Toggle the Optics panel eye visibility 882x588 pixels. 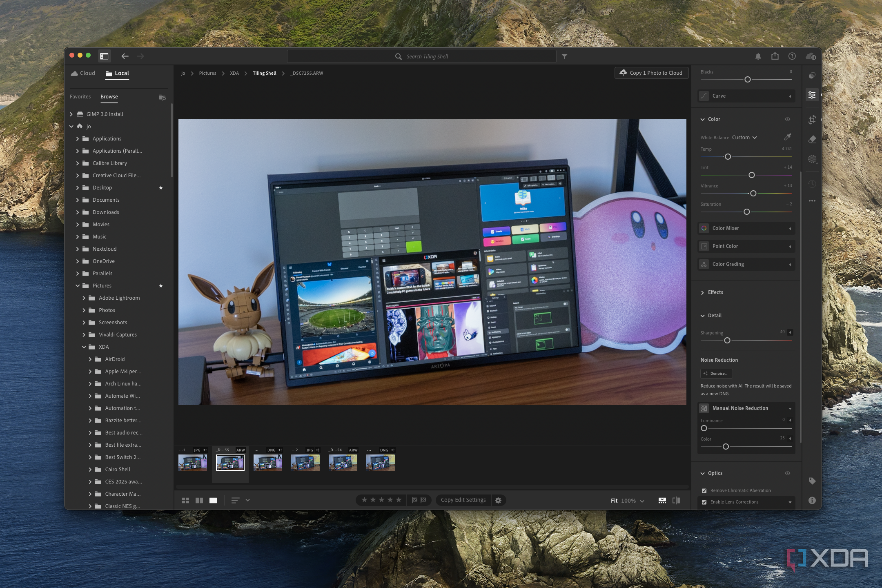[x=787, y=473]
